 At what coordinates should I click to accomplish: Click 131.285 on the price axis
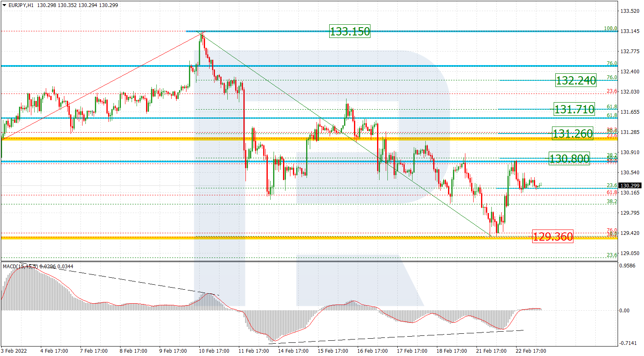630,132
